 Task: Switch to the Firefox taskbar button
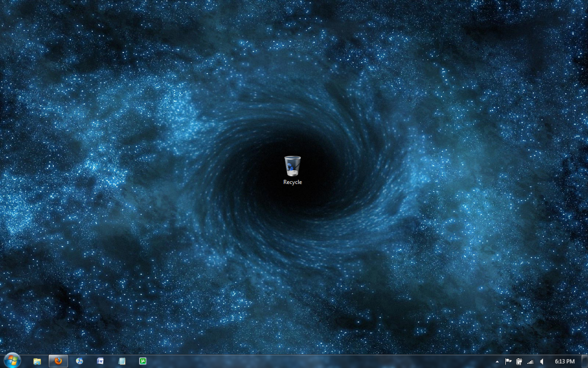click(x=58, y=361)
